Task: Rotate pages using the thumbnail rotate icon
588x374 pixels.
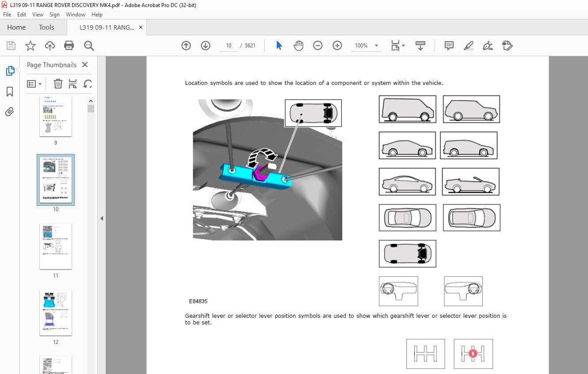Action: pos(88,84)
